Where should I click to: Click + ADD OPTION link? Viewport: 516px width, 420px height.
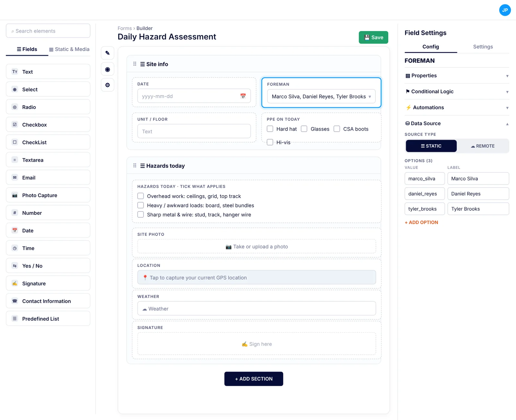[x=421, y=222]
